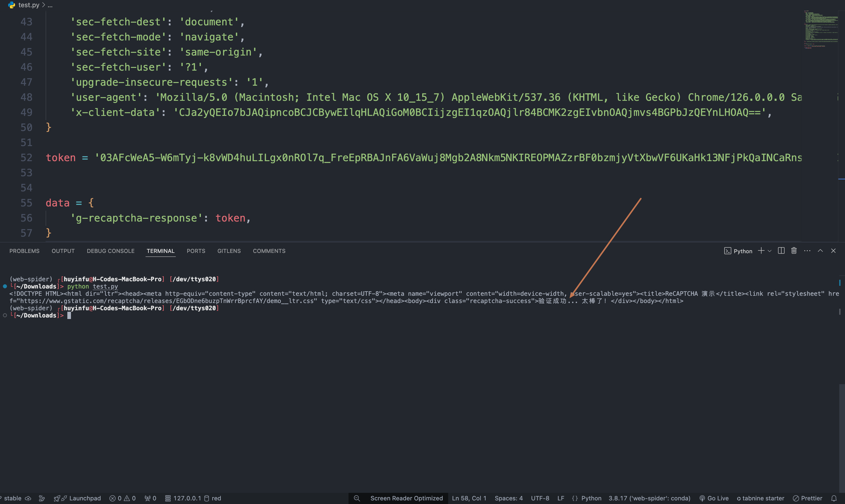Click the zoom out magnifier icon
The width and height of the screenshot is (845, 504).
357,498
